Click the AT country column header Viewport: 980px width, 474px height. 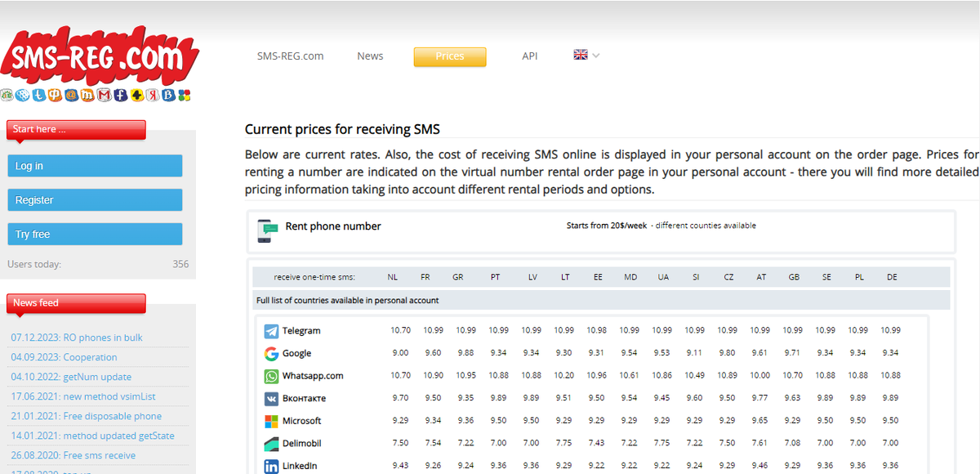[x=761, y=277]
